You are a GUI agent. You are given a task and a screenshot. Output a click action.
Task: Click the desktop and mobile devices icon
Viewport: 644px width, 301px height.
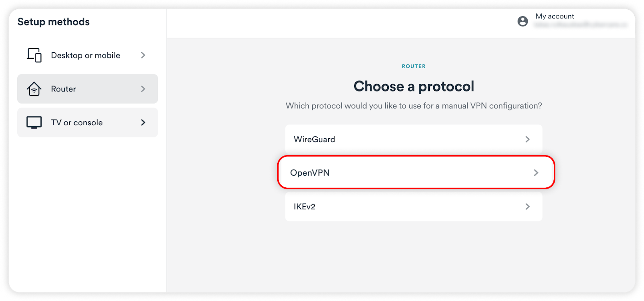34,55
